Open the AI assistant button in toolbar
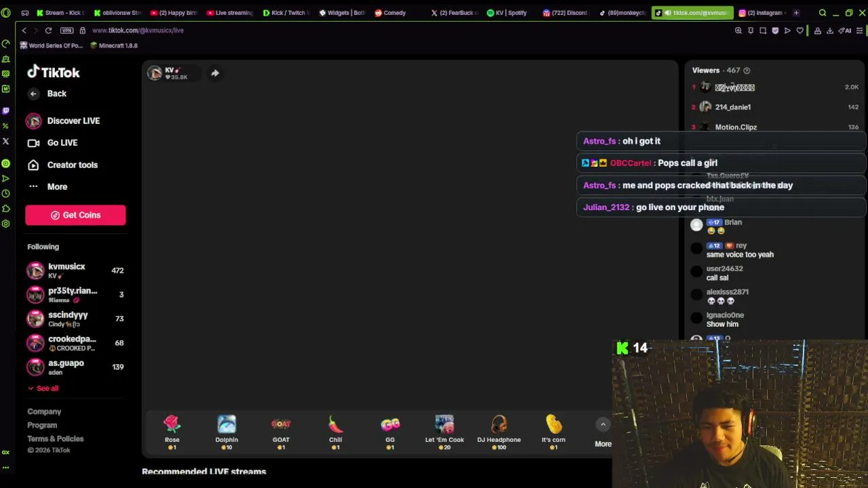Screen dimensions: 868x488 click(846, 30)
